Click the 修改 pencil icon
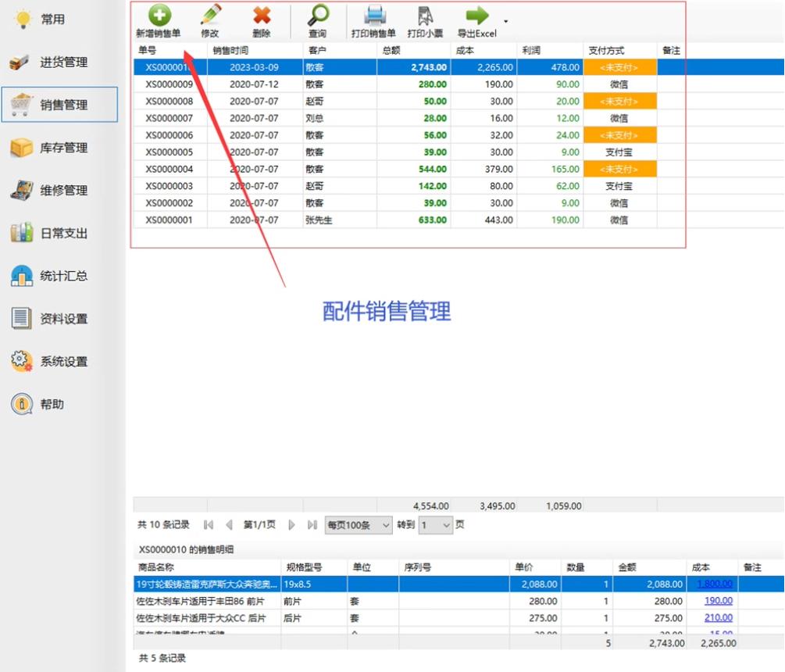785x672 pixels. (210, 15)
